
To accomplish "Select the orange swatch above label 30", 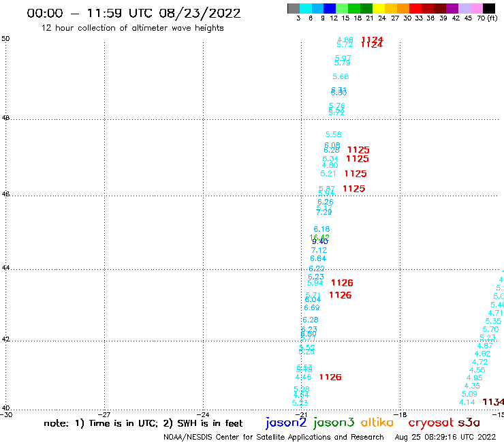I will click(x=403, y=8).
